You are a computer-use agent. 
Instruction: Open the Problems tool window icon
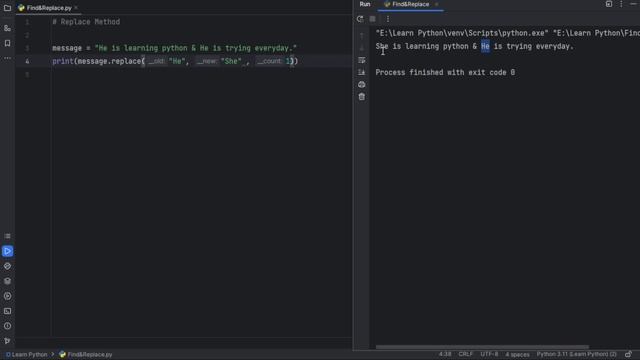tap(7, 326)
